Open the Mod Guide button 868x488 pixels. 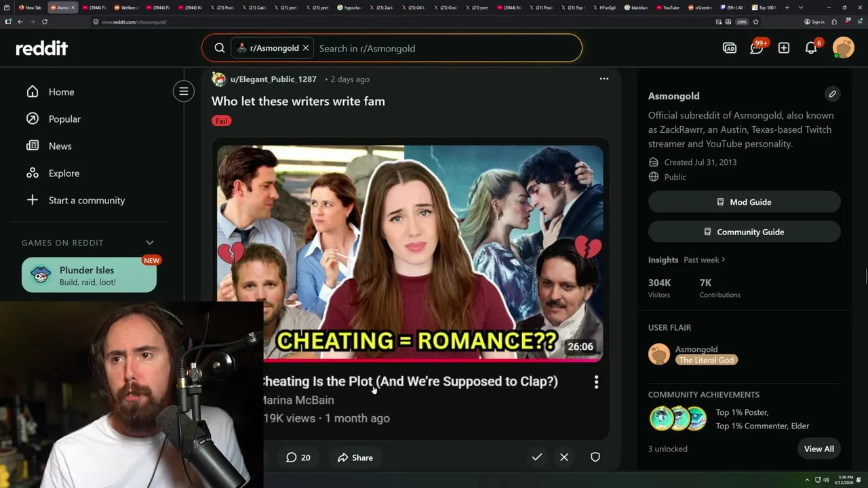[744, 202]
